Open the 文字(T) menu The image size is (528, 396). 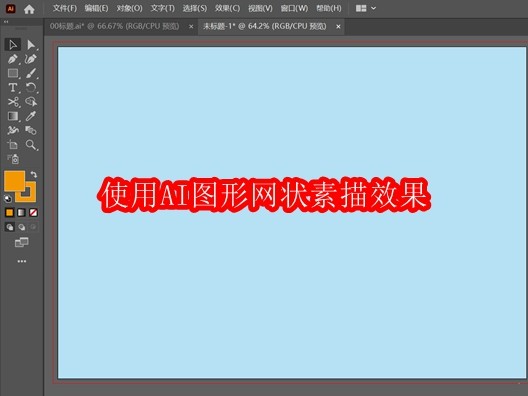coord(162,8)
